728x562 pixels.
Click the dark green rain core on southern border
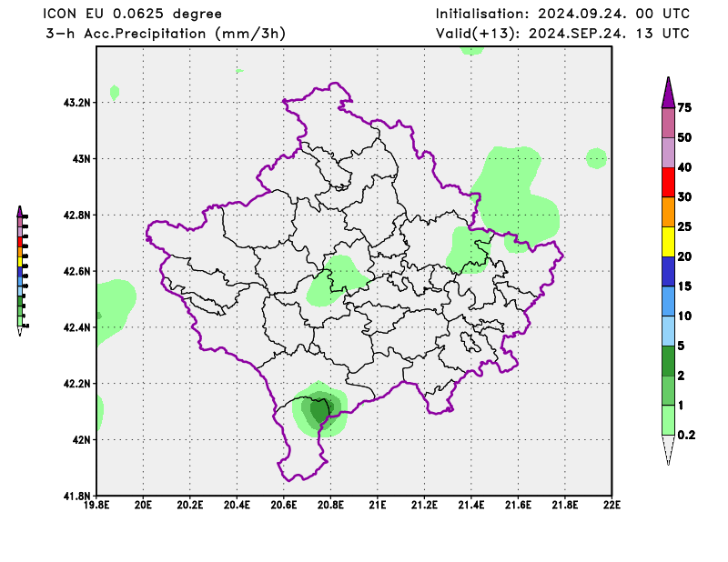pyautogui.click(x=319, y=411)
